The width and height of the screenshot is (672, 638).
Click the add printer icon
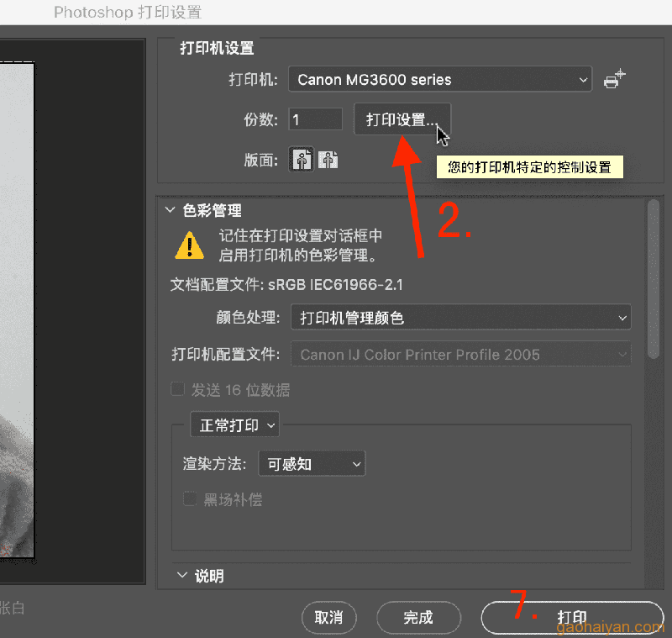click(x=615, y=79)
